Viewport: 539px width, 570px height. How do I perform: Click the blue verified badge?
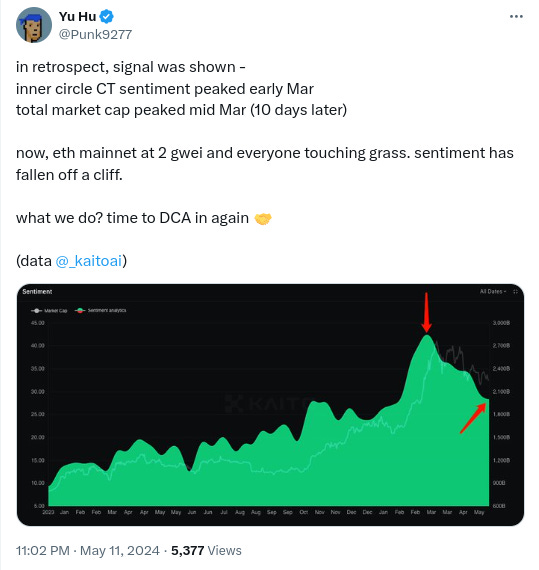click(x=107, y=16)
